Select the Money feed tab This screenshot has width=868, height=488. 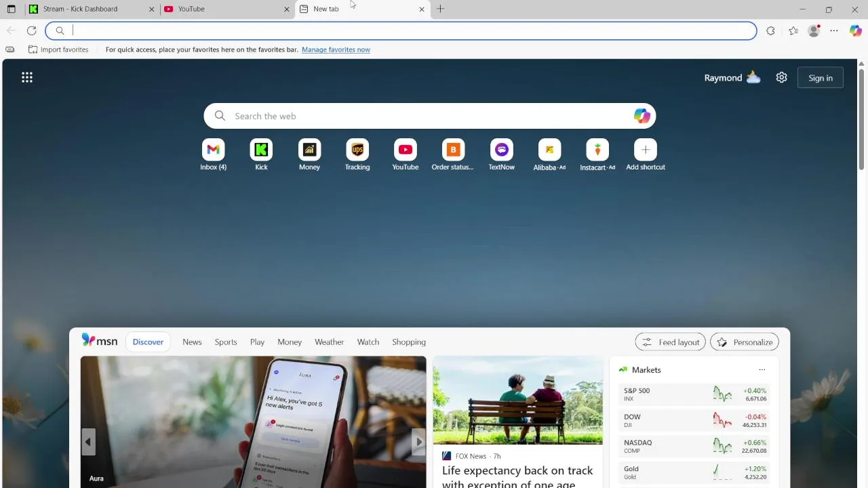coord(290,342)
